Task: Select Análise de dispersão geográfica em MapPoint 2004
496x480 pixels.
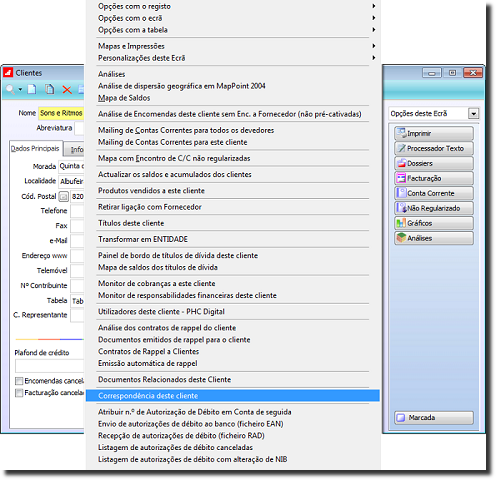Action: (x=233, y=86)
